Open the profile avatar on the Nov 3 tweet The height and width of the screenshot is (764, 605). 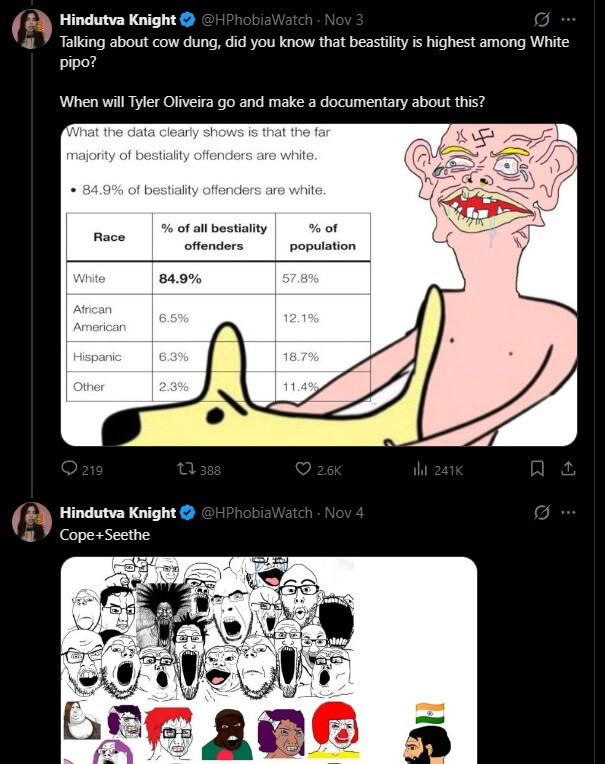(x=32, y=29)
